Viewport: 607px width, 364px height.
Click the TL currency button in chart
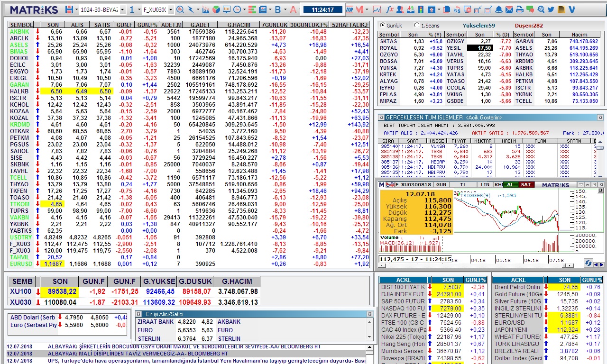463,185
